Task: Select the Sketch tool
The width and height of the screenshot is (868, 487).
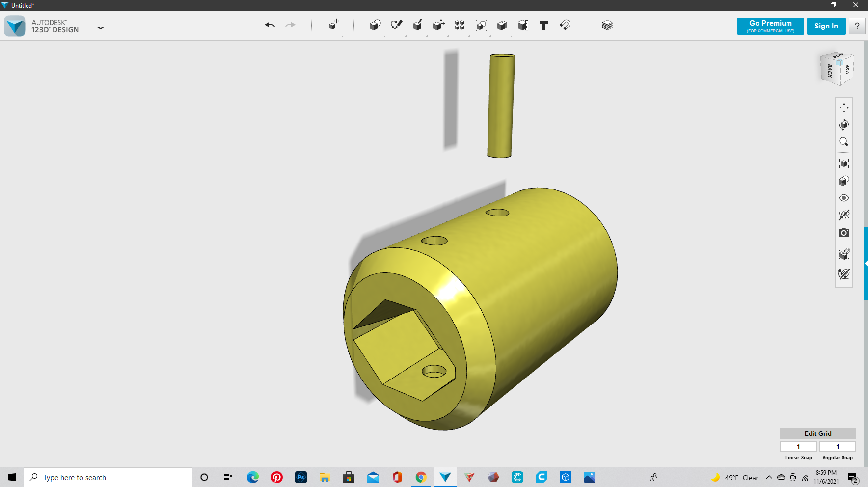Action: tap(396, 26)
